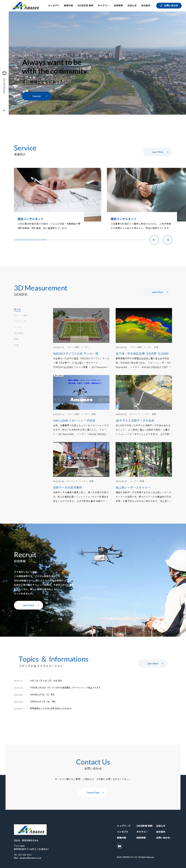Click コンセプト in the footer
The image size is (186, 868).
pos(122,832)
